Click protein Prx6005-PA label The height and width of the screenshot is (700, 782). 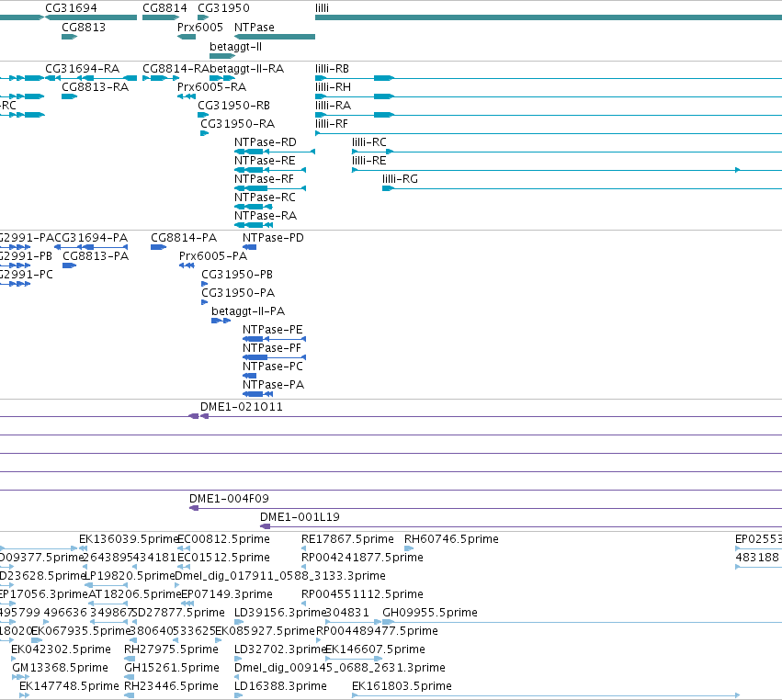click(213, 255)
